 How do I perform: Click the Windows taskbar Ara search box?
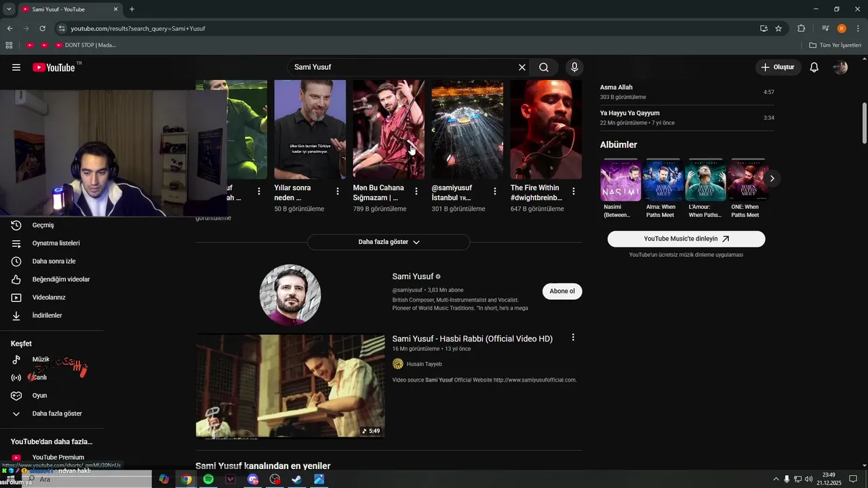pos(87,479)
